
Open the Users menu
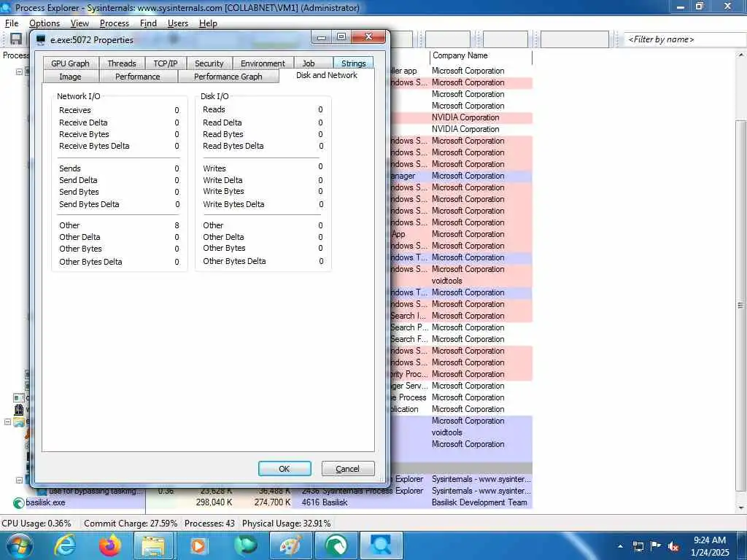[x=178, y=23]
